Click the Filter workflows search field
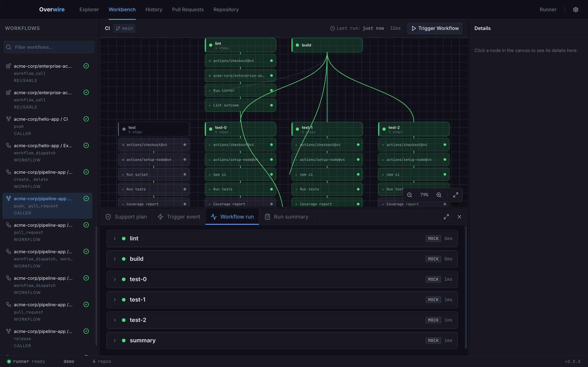The width and height of the screenshot is (588, 367). 49,47
